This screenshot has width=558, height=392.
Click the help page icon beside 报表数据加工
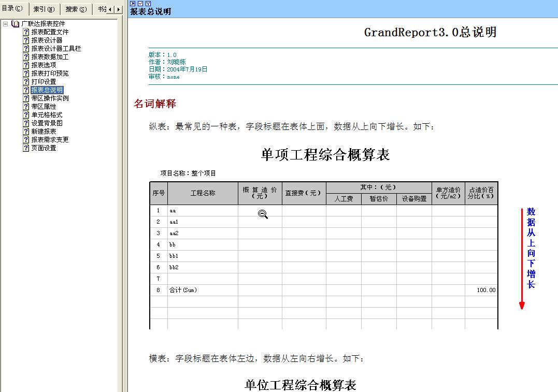[x=26, y=57]
